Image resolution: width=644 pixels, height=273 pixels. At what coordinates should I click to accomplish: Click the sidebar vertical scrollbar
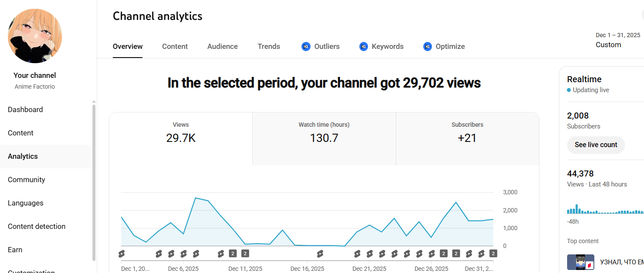[94, 182]
